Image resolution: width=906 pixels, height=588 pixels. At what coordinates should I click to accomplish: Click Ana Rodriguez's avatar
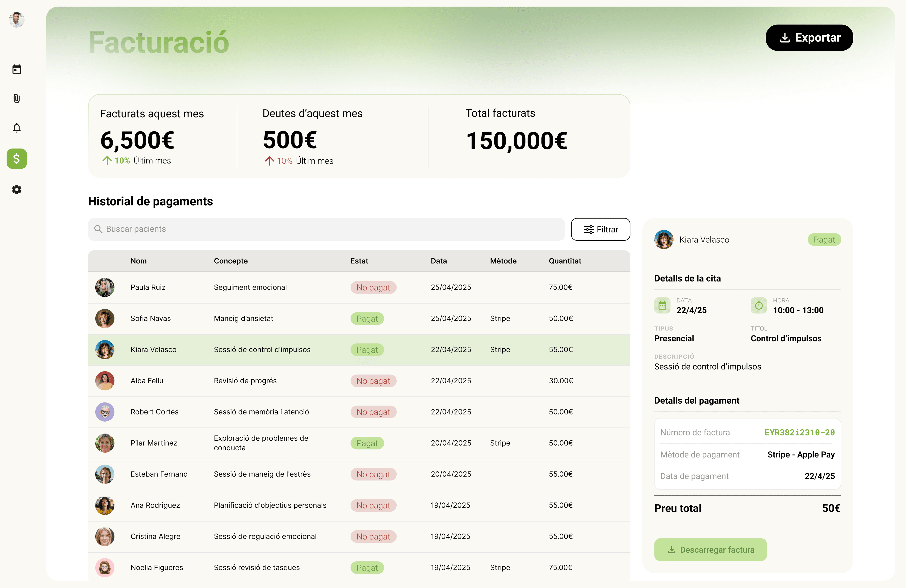coord(105,505)
